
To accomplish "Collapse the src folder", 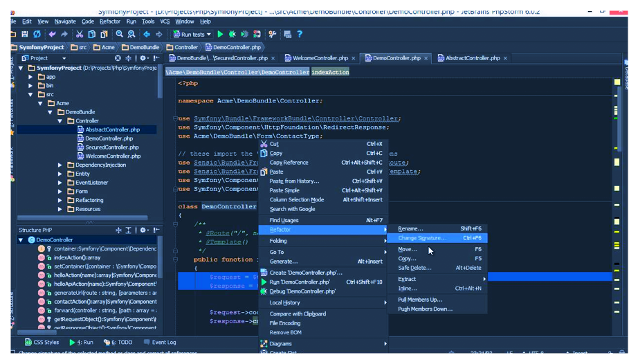I will 31,94.
